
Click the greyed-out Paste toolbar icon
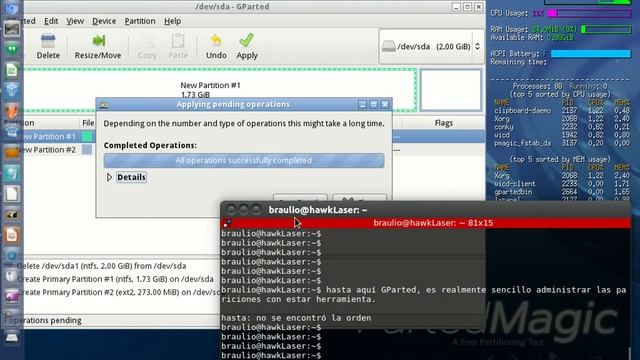pyautogui.click(x=178, y=47)
